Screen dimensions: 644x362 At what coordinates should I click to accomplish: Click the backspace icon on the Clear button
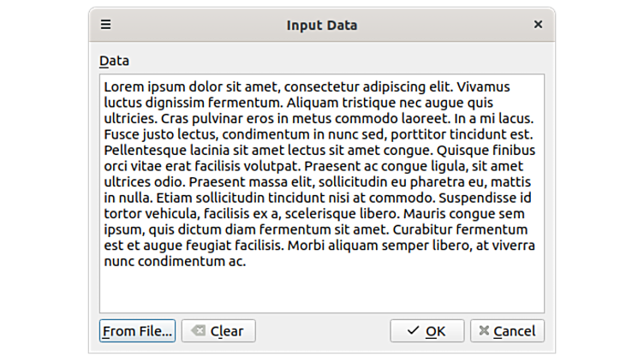198,331
